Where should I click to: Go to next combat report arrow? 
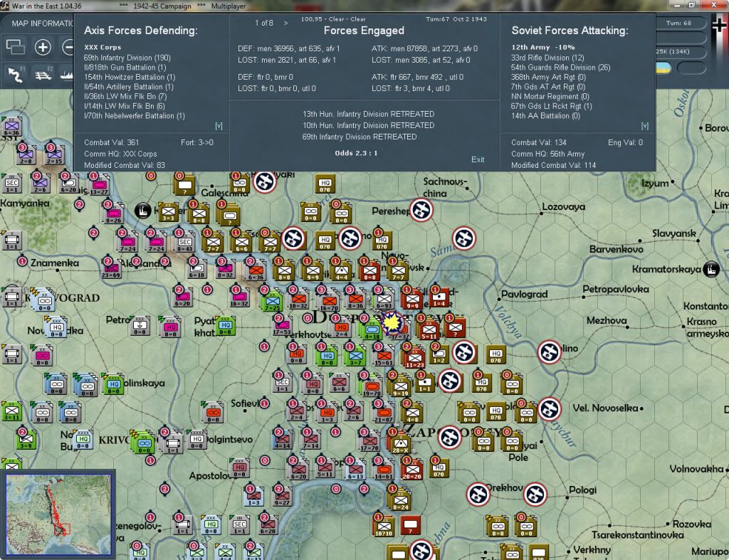285,23
